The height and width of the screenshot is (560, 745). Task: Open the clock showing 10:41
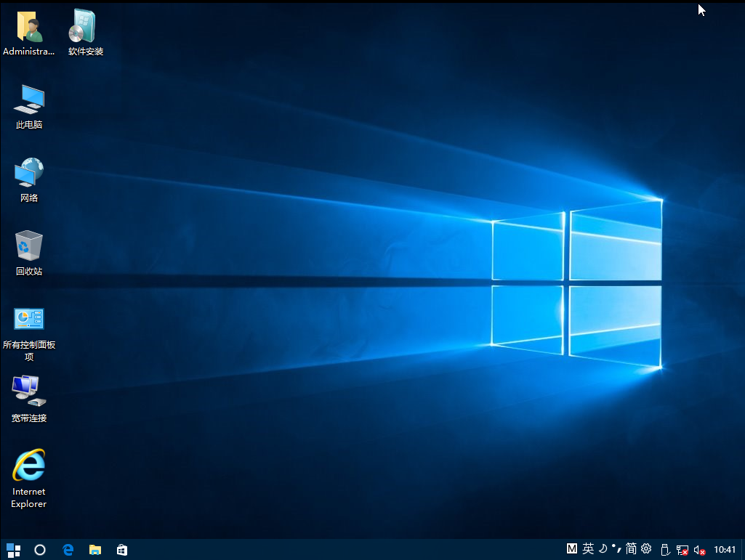(725, 550)
